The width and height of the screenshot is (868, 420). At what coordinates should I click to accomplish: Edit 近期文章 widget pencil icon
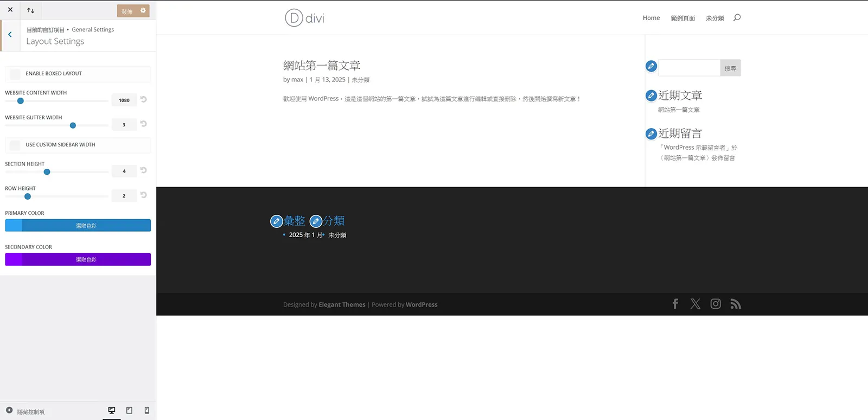tap(652, 96)
